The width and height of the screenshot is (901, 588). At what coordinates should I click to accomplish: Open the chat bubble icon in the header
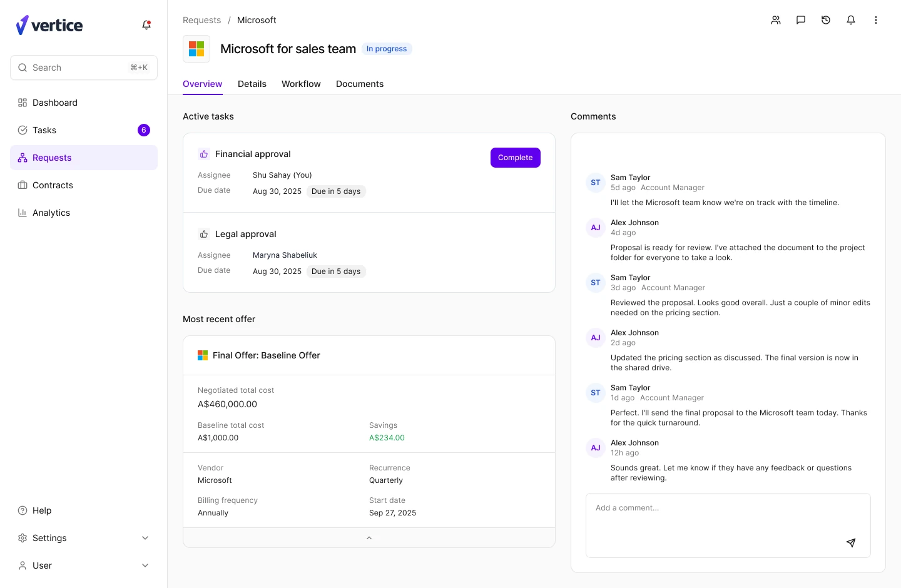click(801, 20)
